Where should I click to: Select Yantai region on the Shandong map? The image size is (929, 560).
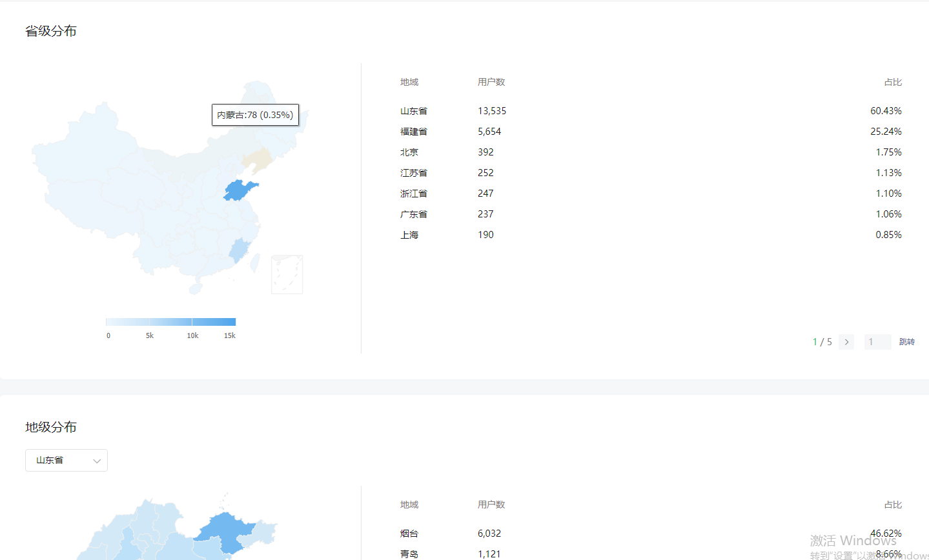point(226,532)
